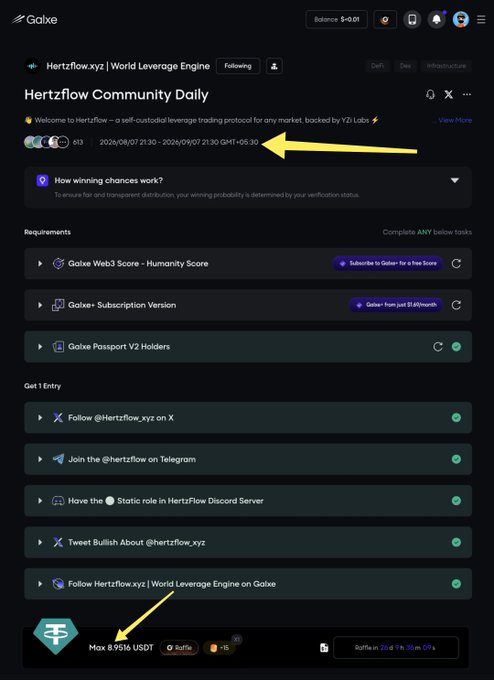This screenshot has width=494, height=680.
Task: Click the circular points icon beside Balance
Action: [385, 20]
